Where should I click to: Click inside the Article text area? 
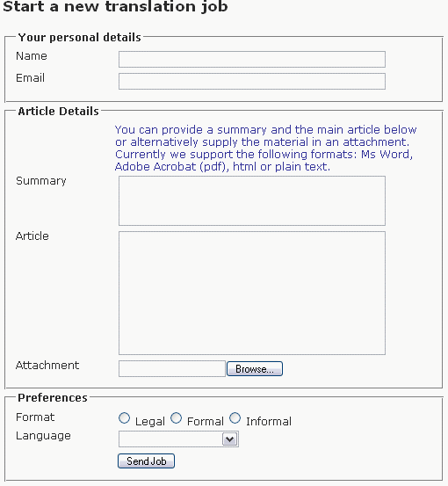point(252,293)
